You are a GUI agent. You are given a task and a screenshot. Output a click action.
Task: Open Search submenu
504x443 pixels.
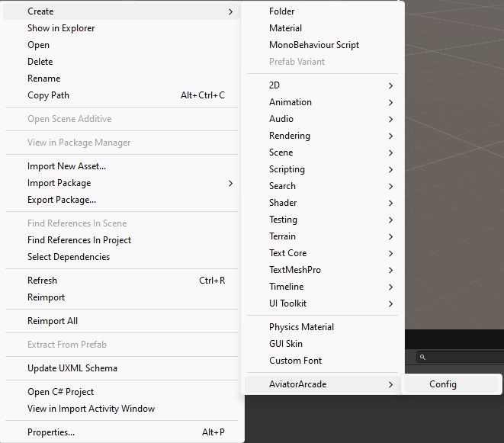point(323,186)
